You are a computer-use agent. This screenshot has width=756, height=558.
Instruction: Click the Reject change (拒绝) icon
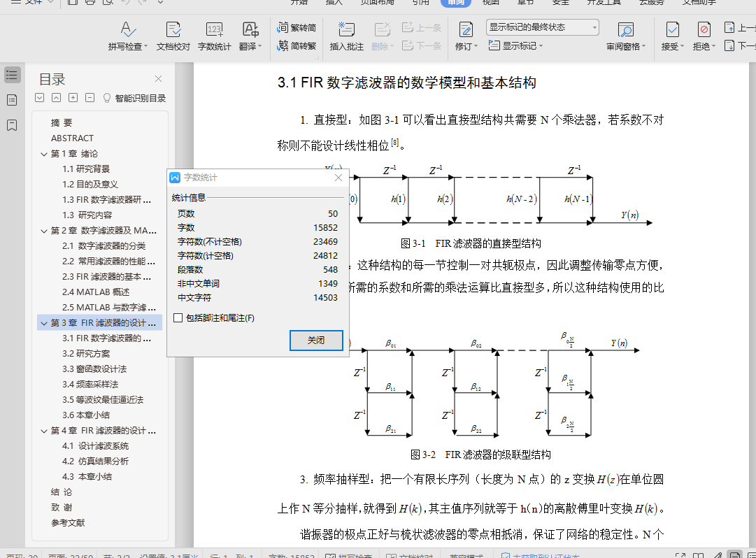pyautogui.click(x=704, y=30)
